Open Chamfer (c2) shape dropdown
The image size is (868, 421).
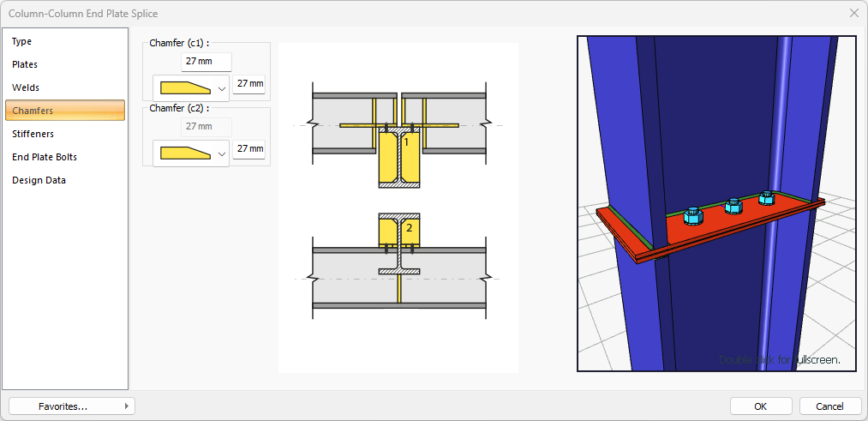(190, 153)
